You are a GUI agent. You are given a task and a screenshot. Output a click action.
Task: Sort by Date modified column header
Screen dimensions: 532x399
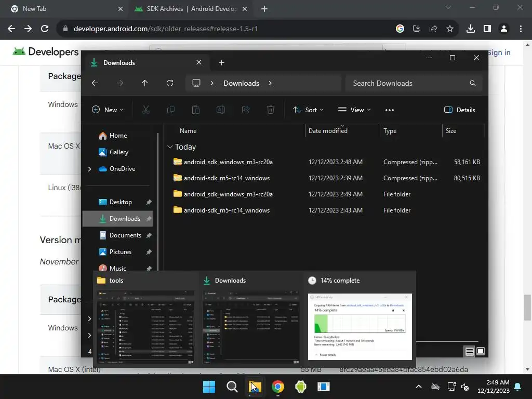coord(328,130)
